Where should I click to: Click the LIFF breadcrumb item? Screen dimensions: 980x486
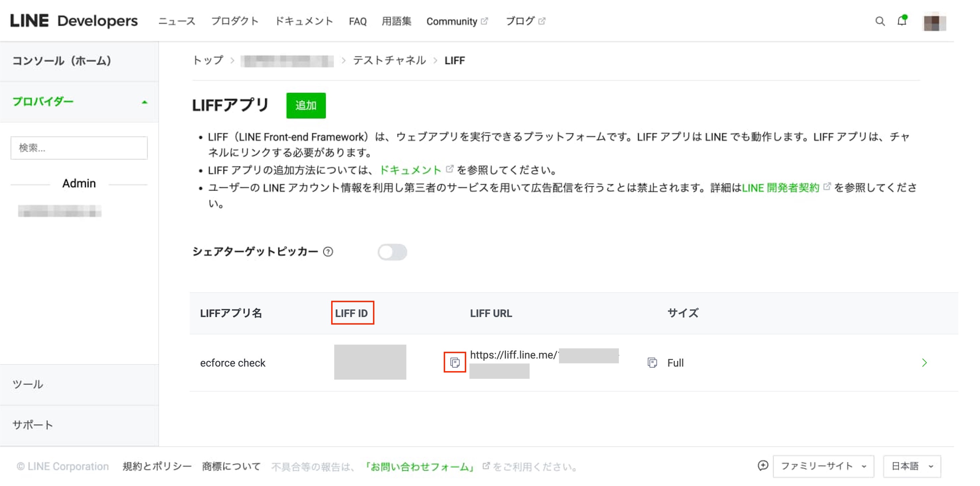pos(455,61)
